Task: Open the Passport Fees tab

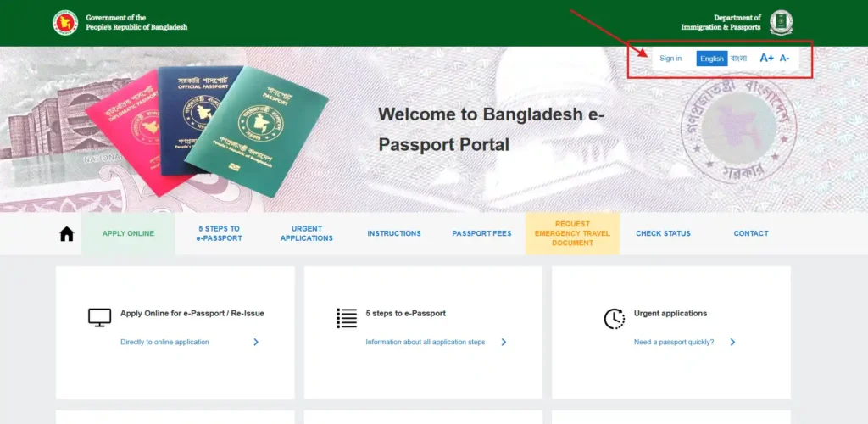Action: pos(481,233)
